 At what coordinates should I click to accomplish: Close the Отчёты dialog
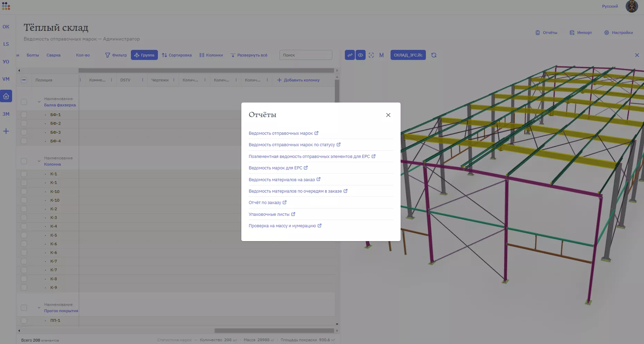click(x=388, y=115)
